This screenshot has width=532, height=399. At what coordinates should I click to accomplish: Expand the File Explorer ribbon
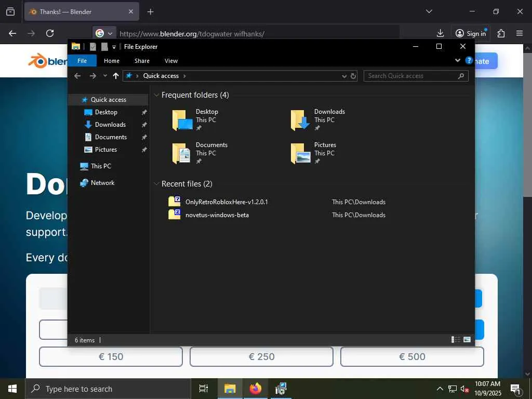click(x=457, y=60)
